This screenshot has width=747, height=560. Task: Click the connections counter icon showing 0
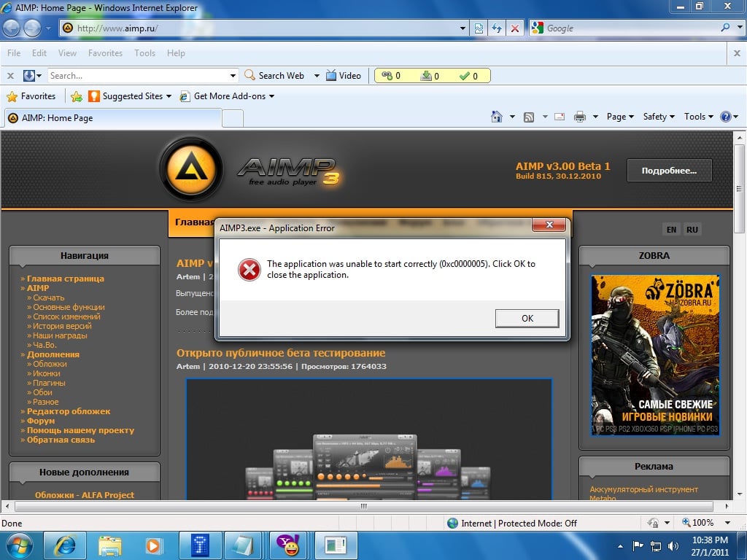tap(391, 76)
